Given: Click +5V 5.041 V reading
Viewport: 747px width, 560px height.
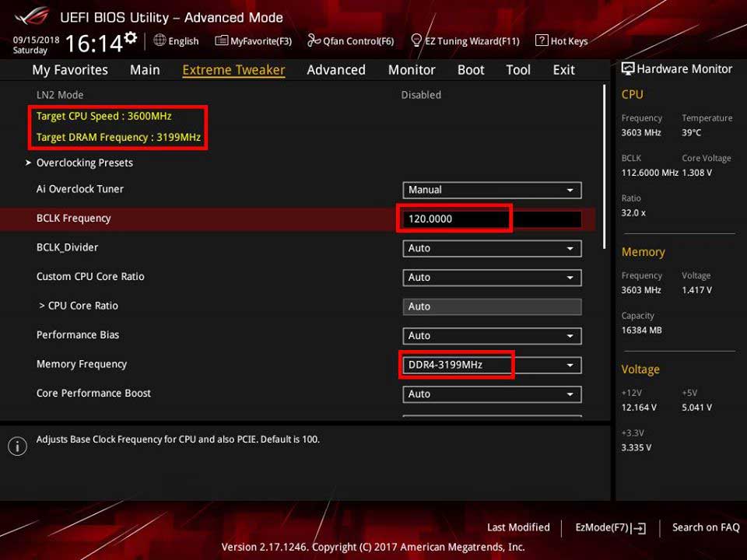Looking at the screenshot, I should pyautogui.click(x=697, y=408).
